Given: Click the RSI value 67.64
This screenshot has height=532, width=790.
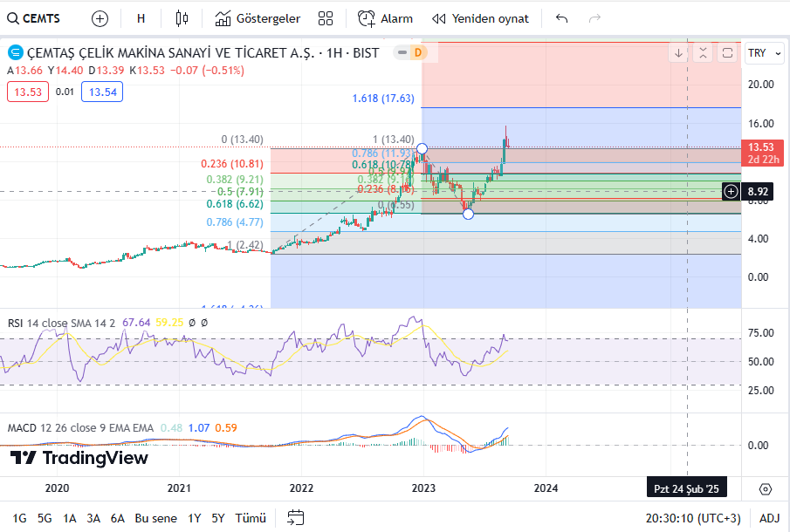Looking at the screenshot, I should 136,323.
